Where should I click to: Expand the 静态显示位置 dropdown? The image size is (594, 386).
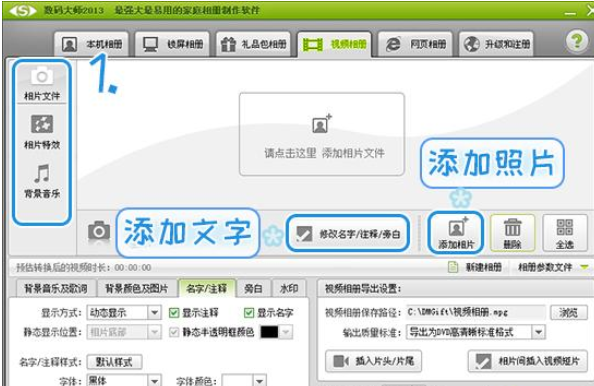point(154,332)
